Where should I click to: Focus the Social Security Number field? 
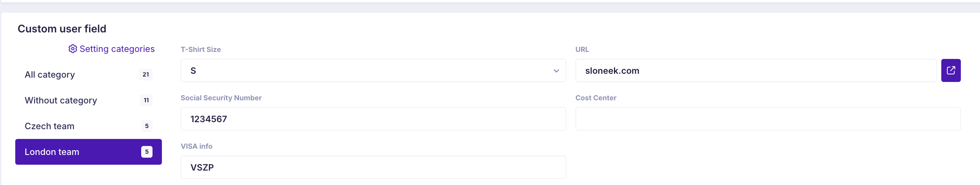pos(373,119)
